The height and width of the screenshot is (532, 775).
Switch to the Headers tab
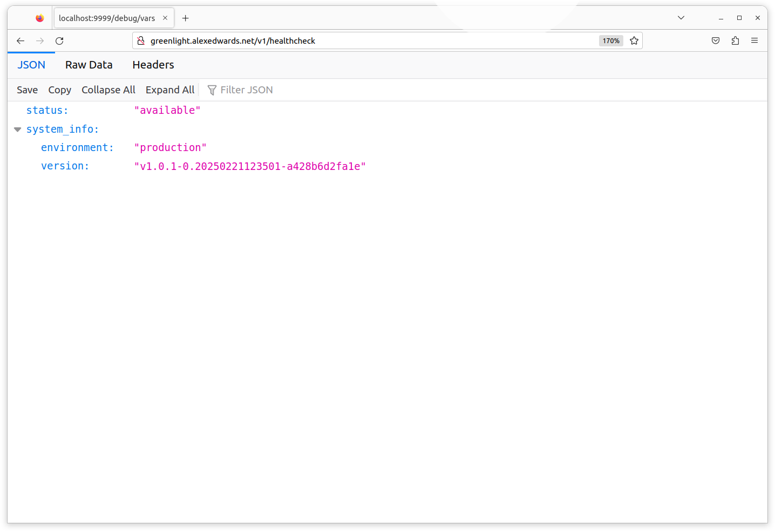tap(153, 65)
